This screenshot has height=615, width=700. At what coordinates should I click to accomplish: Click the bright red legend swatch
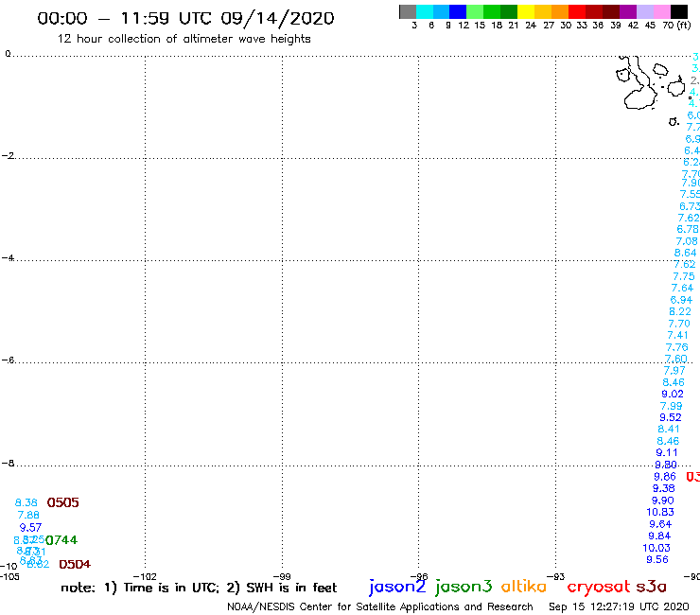point(577,11)
